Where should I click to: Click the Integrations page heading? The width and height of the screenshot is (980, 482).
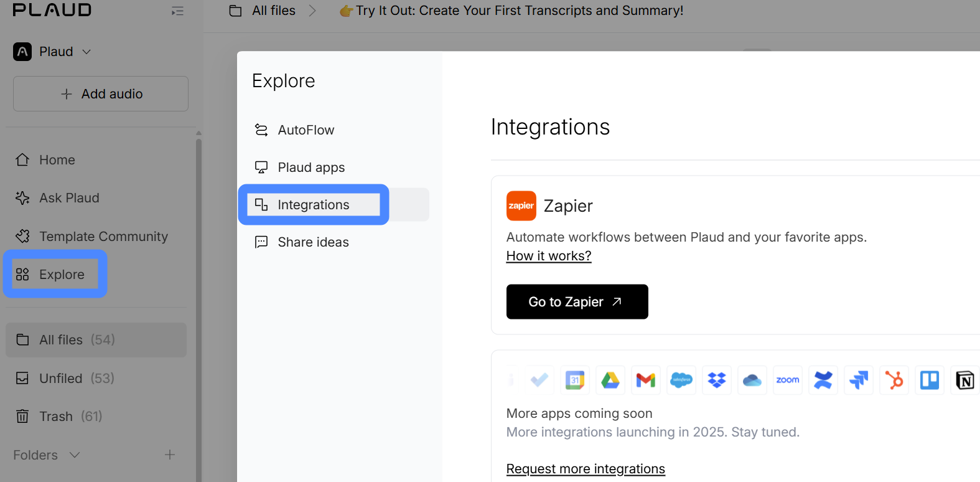(x=550, y=127)
